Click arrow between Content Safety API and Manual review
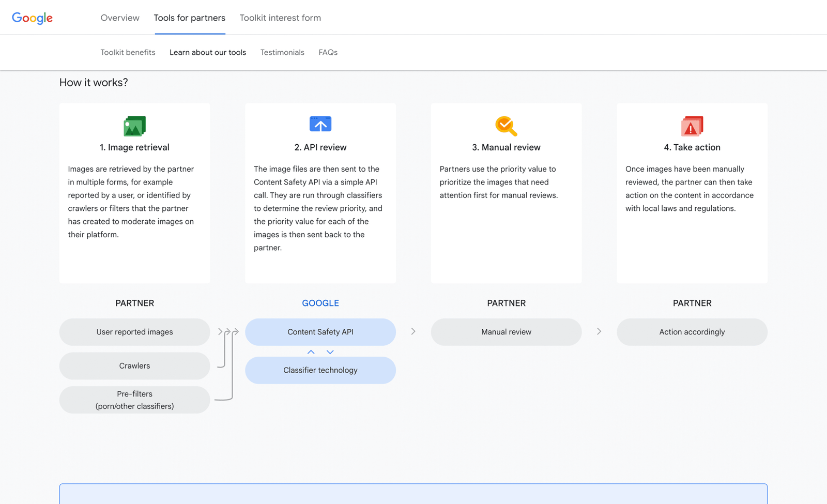Image resolution: width=827 pixels, height=504 pixels. (x=413, y=331)
